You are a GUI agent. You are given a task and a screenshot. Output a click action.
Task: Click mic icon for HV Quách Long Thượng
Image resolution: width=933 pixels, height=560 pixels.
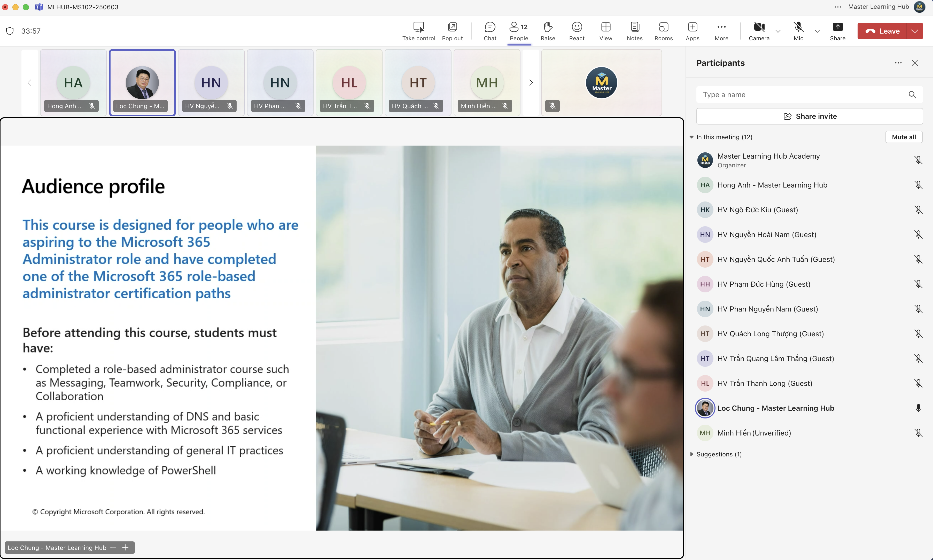pos(918,334)
